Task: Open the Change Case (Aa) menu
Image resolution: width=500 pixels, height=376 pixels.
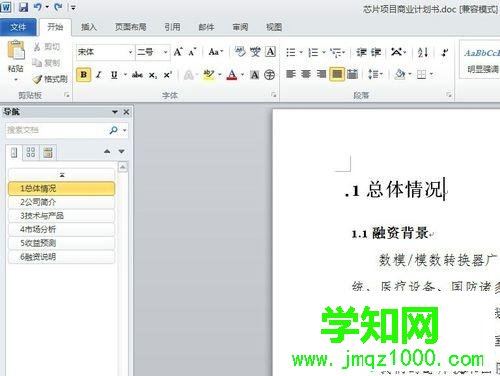Action: click(x=215, y=52)
